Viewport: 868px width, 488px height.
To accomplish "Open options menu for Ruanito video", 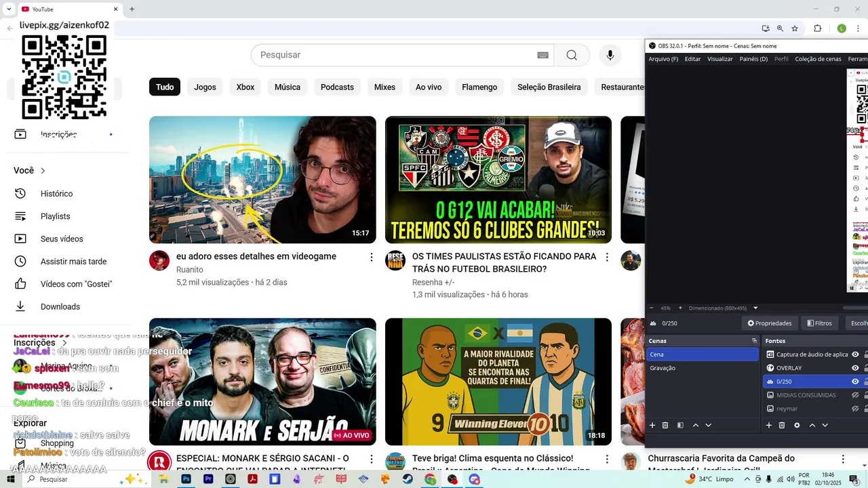I will tap(371, 257).
